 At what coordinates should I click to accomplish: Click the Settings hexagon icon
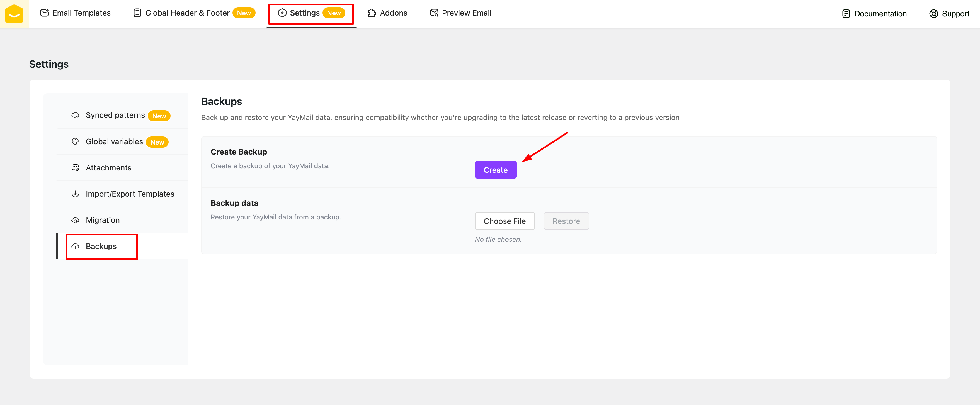click(x=282, y=13)
